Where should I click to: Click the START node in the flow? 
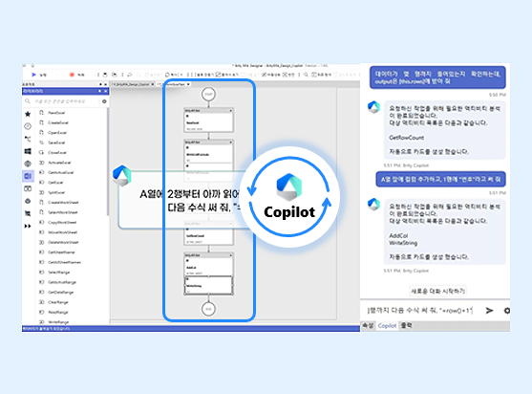208,94
